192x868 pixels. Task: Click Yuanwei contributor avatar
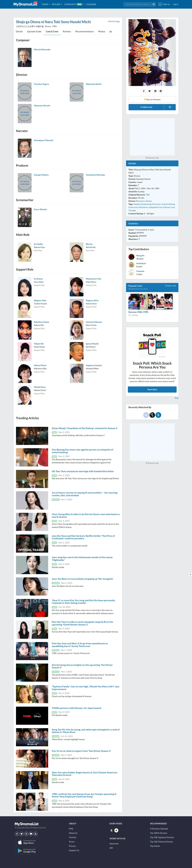pyautogui.click(x=131, y=272)
